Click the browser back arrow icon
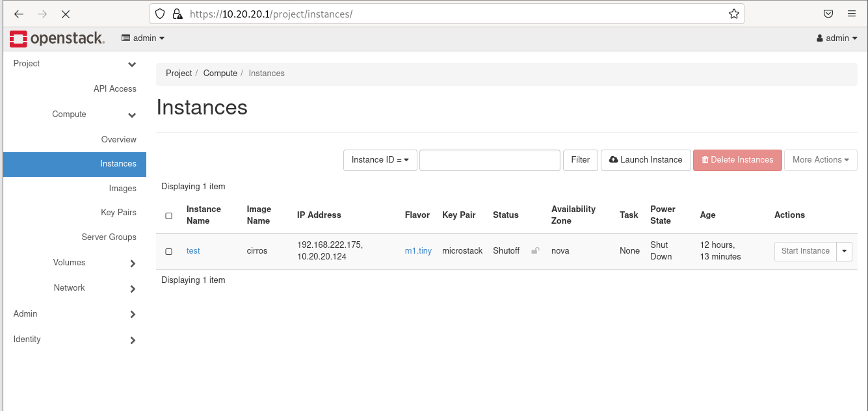 (18, 14)
